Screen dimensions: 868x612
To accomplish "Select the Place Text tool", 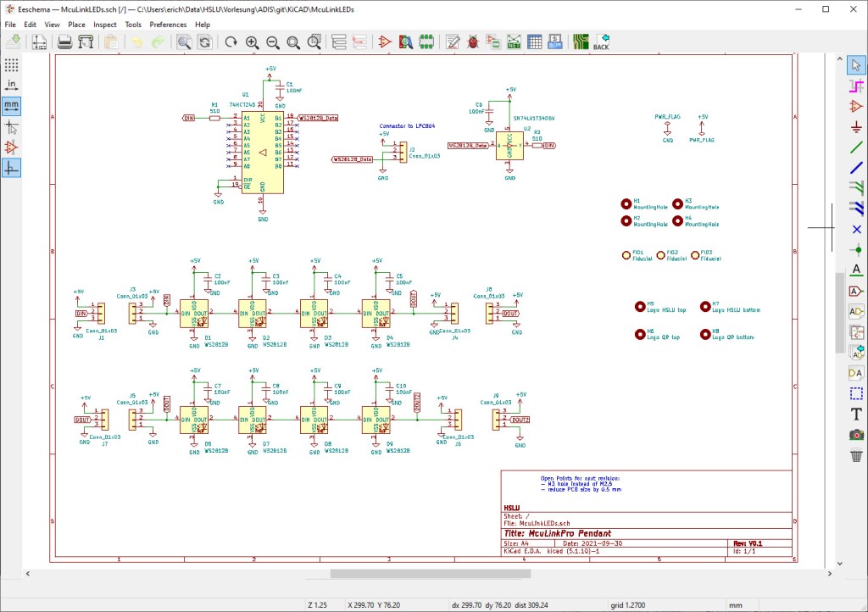I will click(x=857, y=414).
